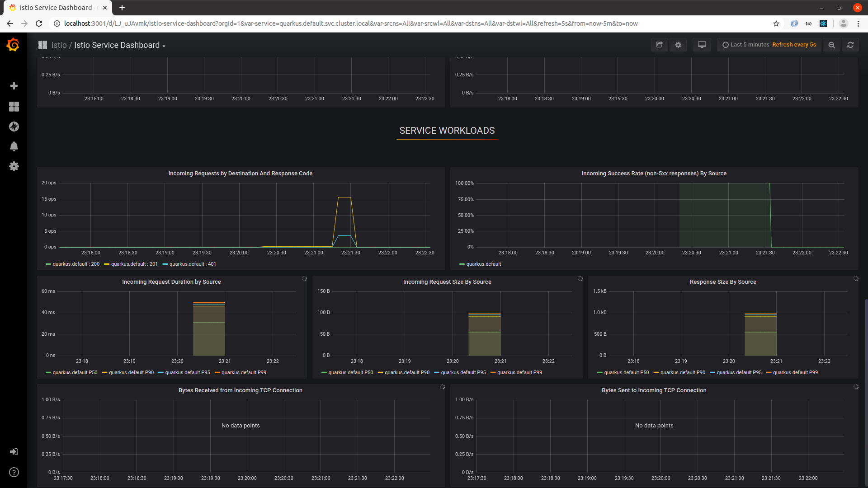The height and width of the screenshot is (488, 868).
Task: Click the zoom out time range icon
Action: coord(831,45)
